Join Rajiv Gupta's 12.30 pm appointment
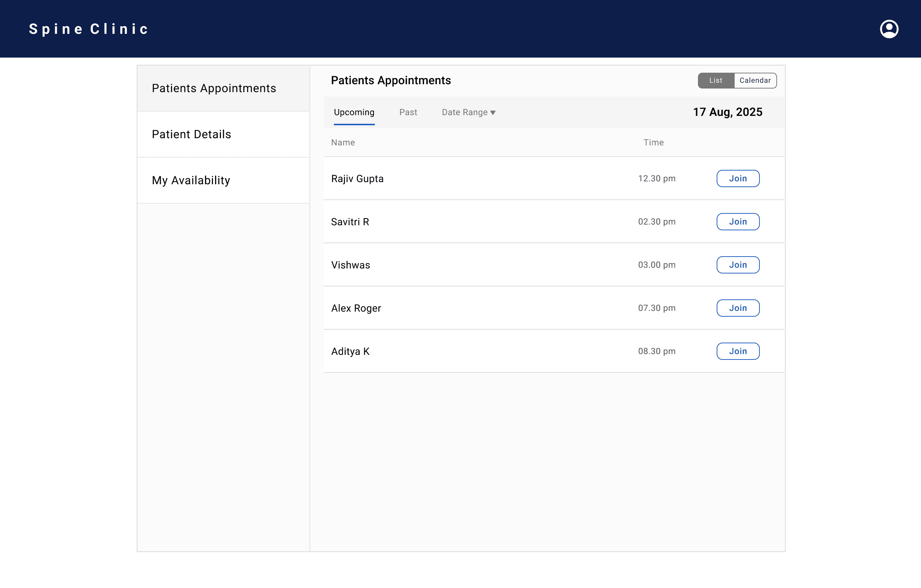This screenshot has width=921, height=588. [x=738, y=178]
